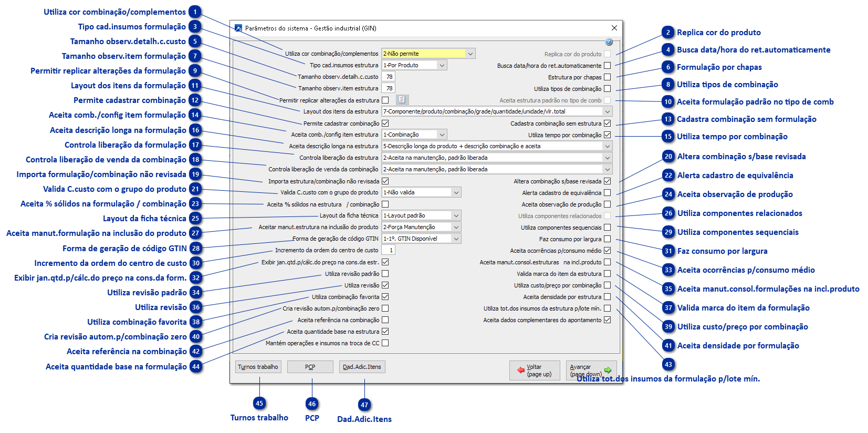Click Incremento da ordem do centro de custo field
The height and width of the screenshot is (433, 868).
388,250
